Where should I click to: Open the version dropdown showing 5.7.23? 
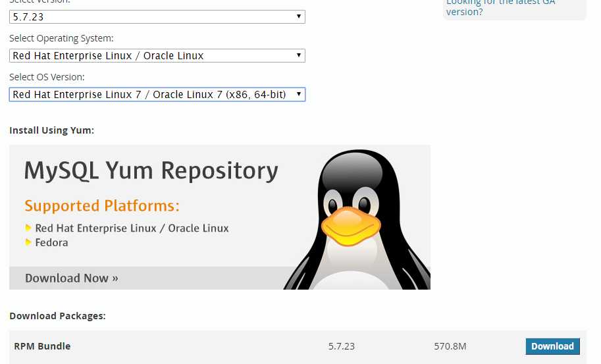click(157, 17)
